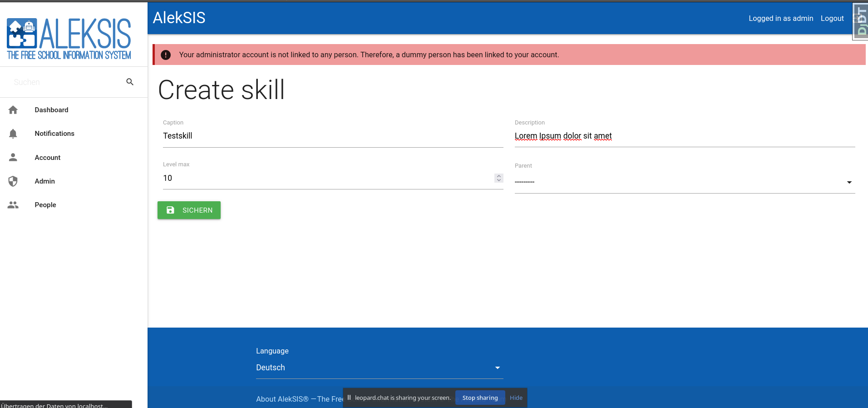The image size is (868, 408).
Task: Click the Django debug toolbar handle
Action: click(x=860, y=21)
